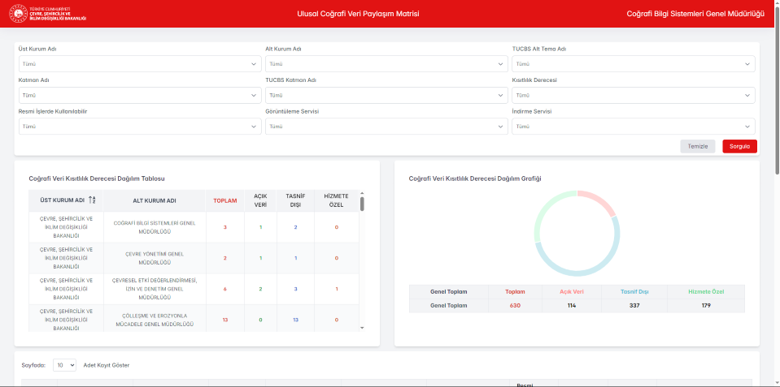Open the İndirme Servisi dropdown
Viewport: 780px width, 387px height.
633,126
